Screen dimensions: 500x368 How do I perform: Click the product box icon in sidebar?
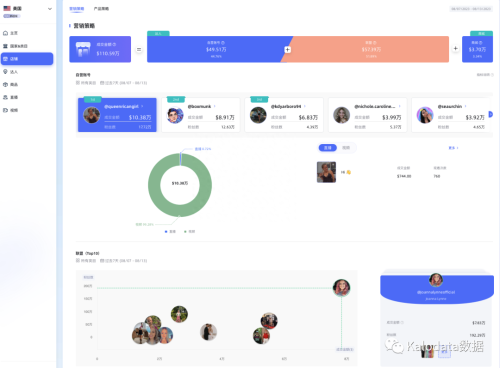[x=5, y=84]
